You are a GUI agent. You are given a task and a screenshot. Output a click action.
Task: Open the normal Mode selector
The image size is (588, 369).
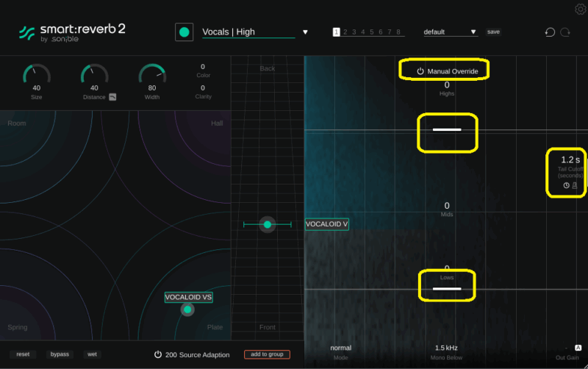click(340, 348)
